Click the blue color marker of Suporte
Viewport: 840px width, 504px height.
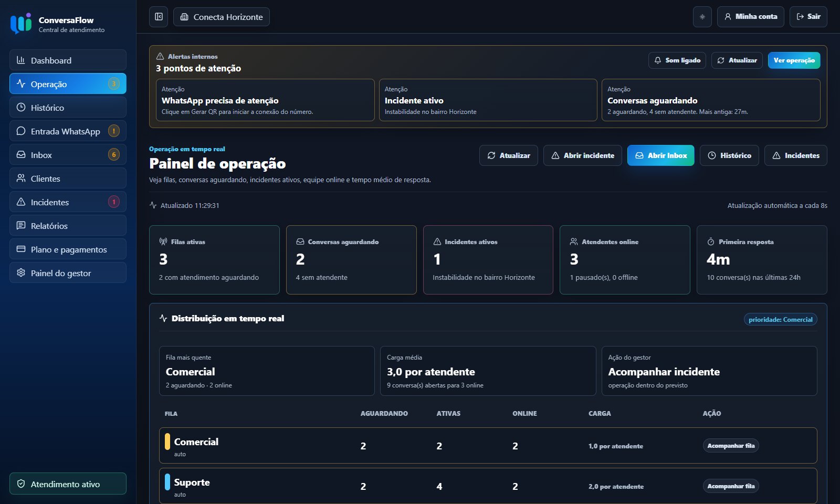pos(167,482)
